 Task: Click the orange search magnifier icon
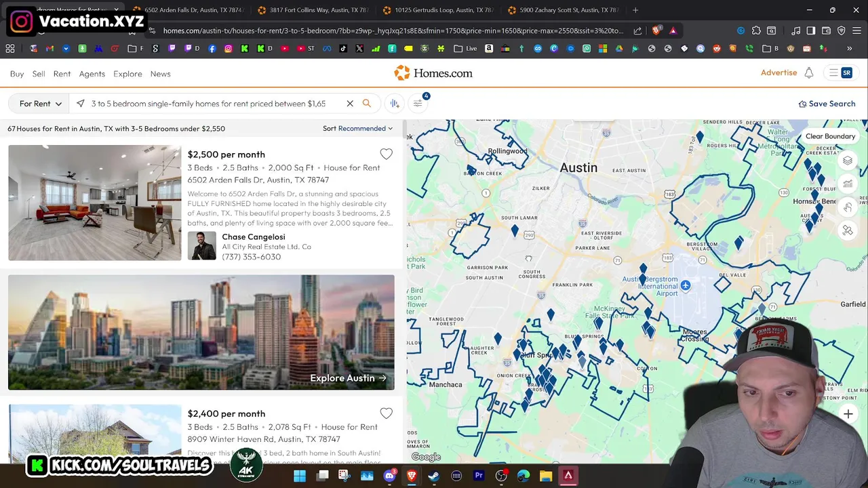367,104
